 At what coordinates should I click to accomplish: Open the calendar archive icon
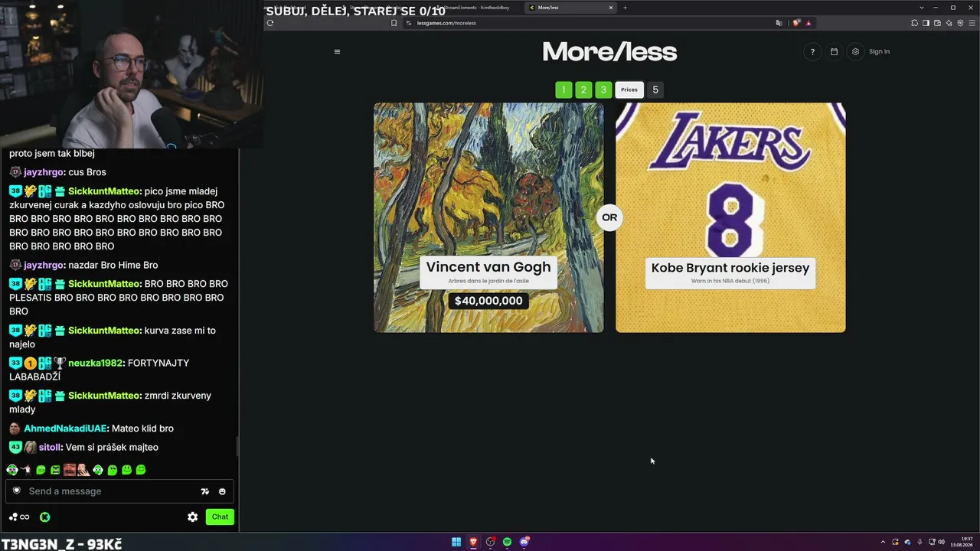pos(834,52)
